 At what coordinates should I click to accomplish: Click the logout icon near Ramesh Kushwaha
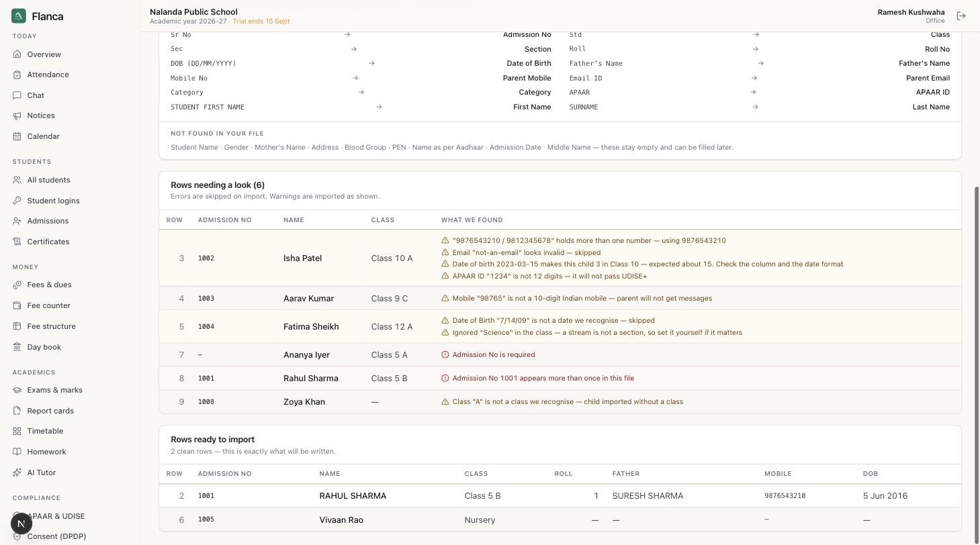click(961, 16)
